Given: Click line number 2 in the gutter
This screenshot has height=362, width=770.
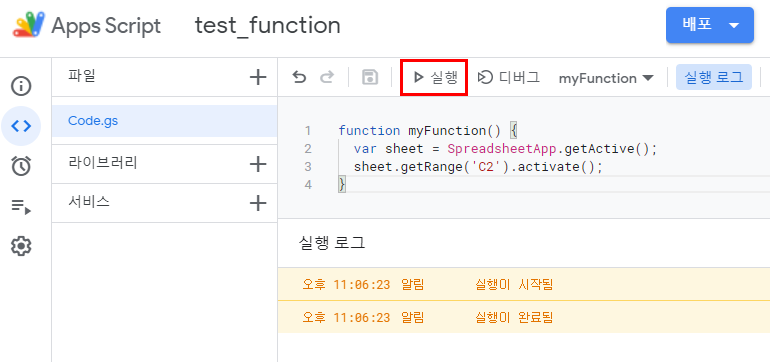Looking at the screenshot, I should coord(308,149).
